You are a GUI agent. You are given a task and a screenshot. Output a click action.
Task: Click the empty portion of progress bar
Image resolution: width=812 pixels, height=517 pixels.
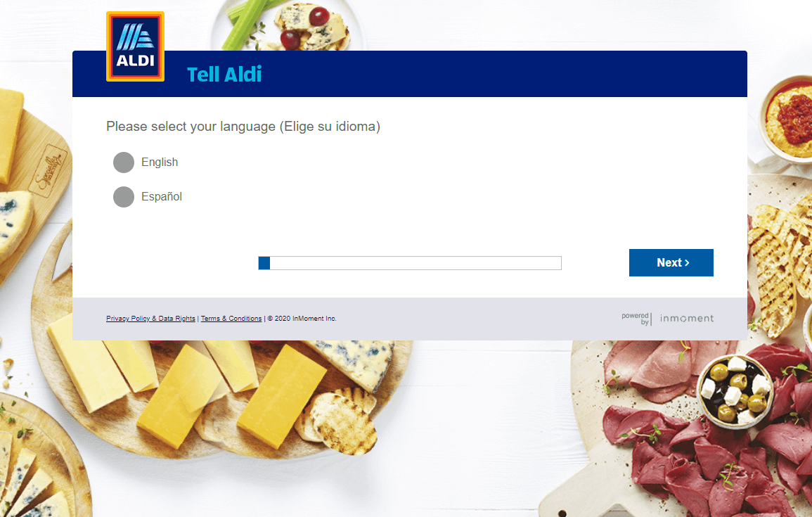pos(415,263)
